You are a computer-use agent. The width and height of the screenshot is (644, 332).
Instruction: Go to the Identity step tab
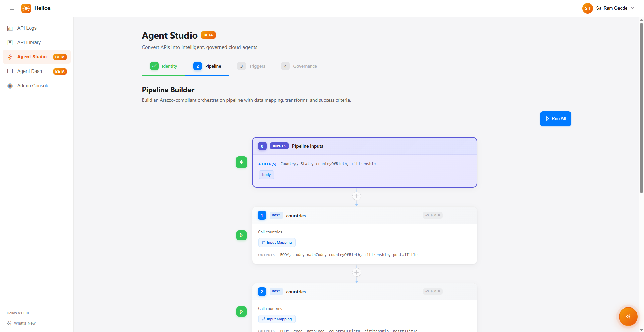pos(163,66)
